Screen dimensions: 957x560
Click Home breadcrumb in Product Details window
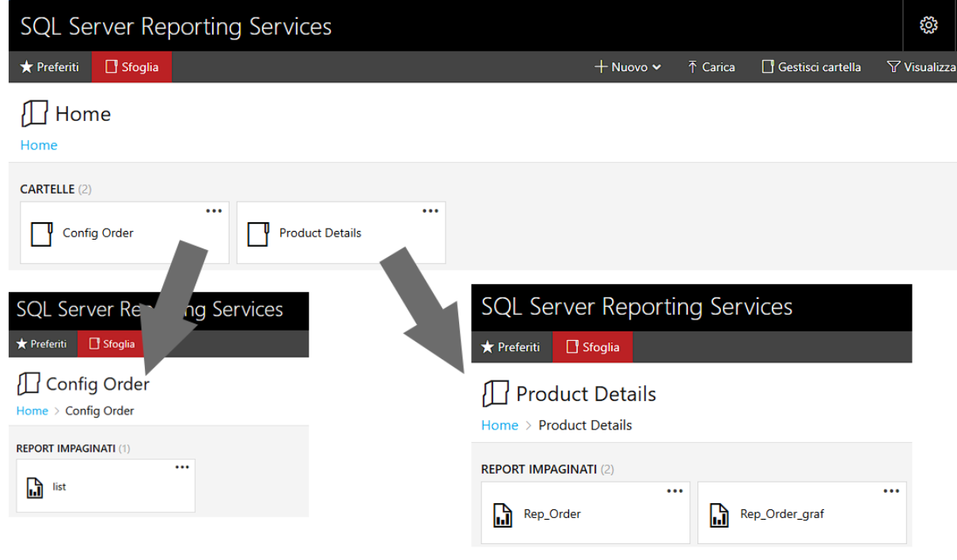click(499, 425)
